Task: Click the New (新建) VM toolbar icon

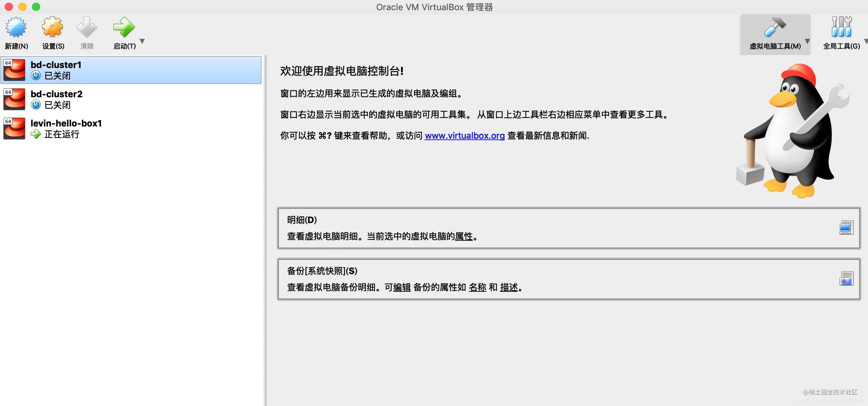Action: (16, 27)
